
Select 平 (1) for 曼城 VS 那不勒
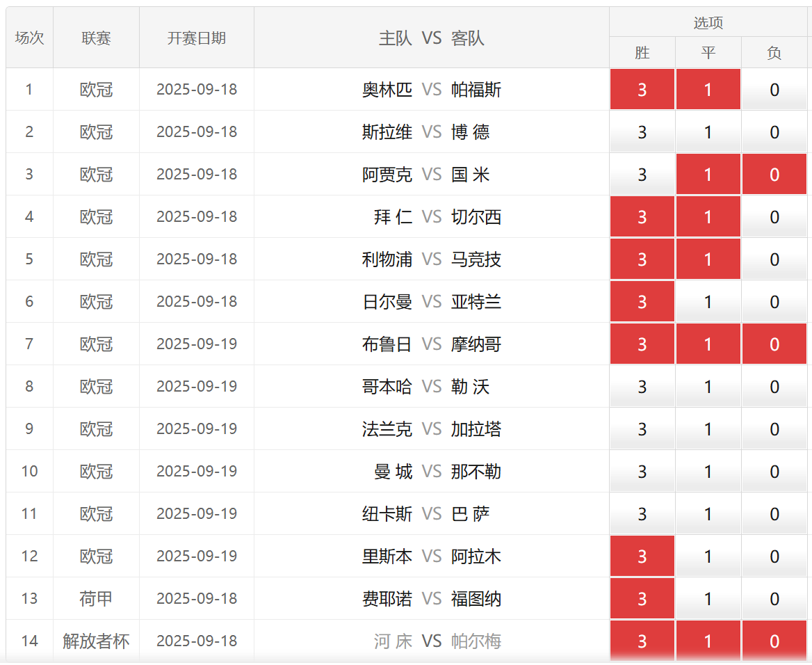pos(708,472)
